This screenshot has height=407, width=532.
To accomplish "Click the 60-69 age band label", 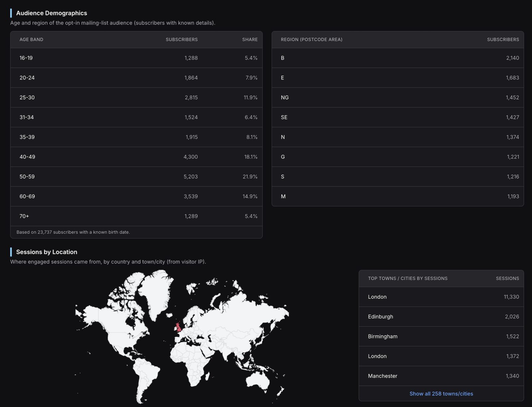I will point(27,196).
